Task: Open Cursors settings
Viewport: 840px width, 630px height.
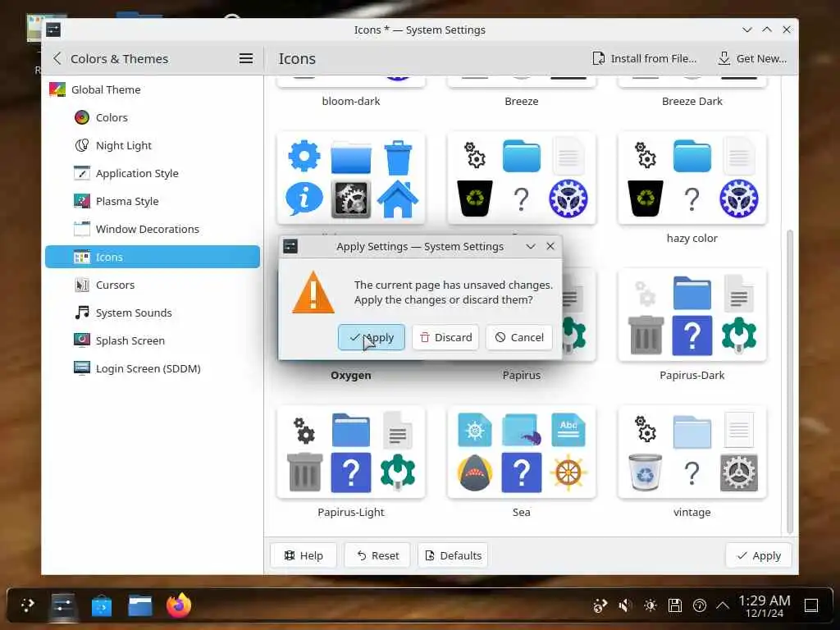Action: (153, 285)
